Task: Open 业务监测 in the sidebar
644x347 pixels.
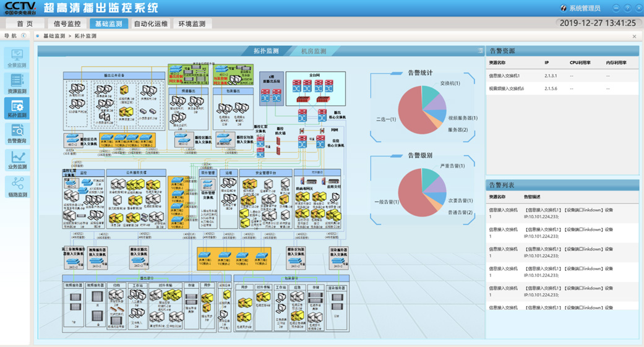Action: pos(17,160)
